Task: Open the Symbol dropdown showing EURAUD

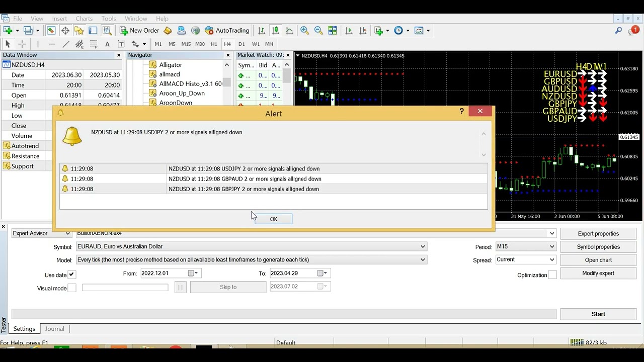Action: (x=251, y=246)
